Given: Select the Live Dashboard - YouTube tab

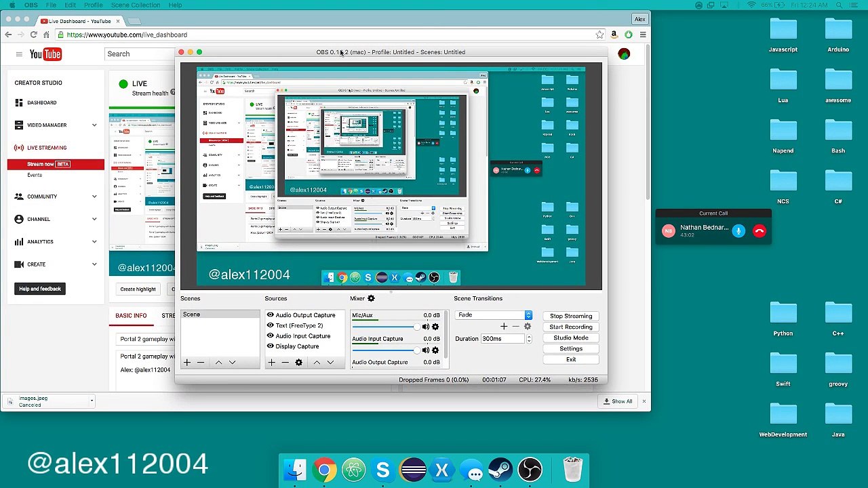Looking at the screenshot, I should click(79, 21).
